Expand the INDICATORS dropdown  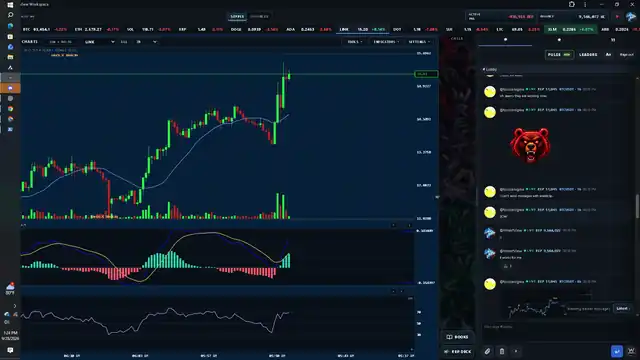pos(386,42)
